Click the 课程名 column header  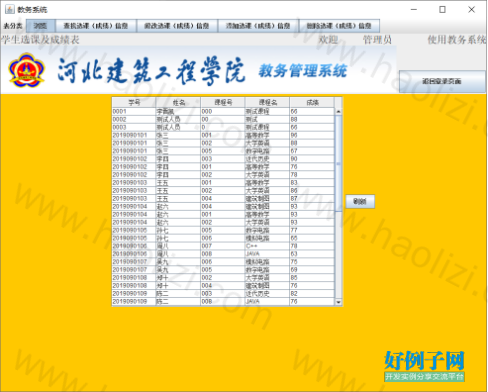click(x=268, y=102)
